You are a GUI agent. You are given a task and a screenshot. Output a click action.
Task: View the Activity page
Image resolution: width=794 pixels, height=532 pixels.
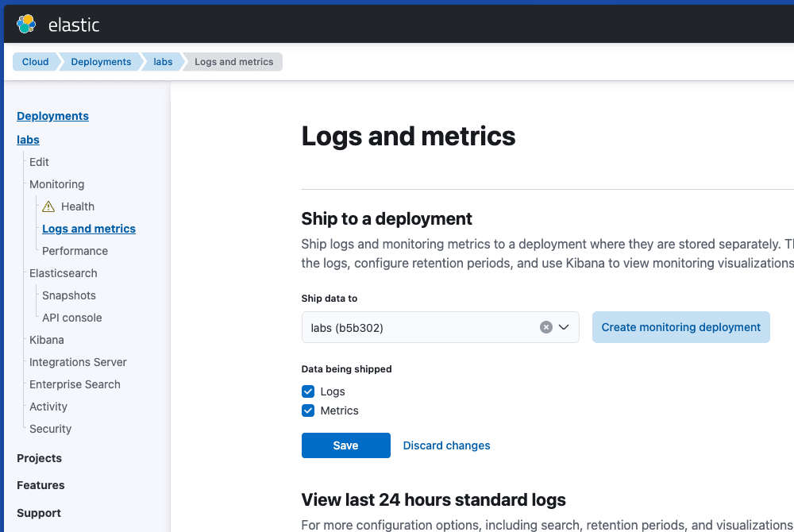coord(48,407)
